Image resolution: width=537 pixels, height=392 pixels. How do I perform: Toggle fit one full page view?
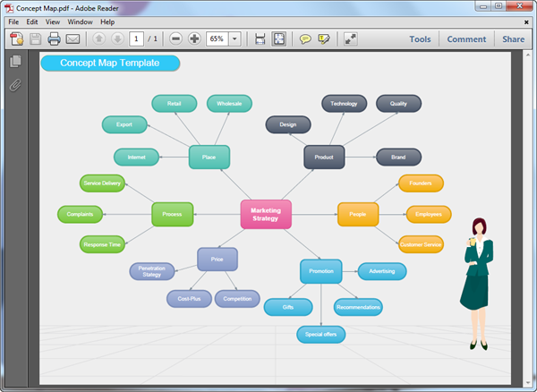click(278, 39)
